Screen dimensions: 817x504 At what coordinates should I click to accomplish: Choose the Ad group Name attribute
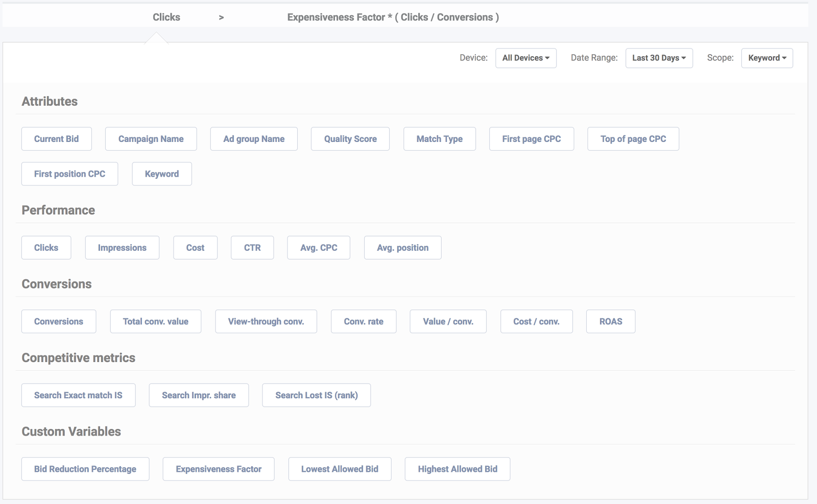tap(254, 139)
